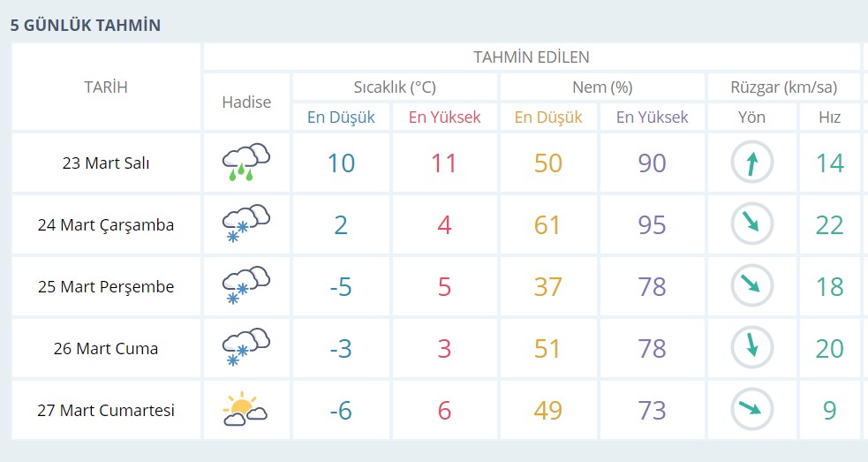
Task: Click the rain icon for 23 Mart Salı
Action: (x=245, y=163)
